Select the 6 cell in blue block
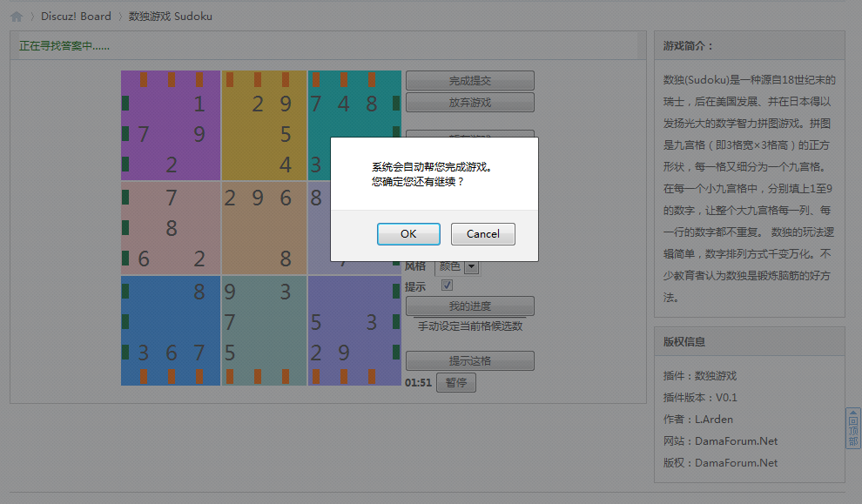Screen dimensions: 862x504 (172, 353)
